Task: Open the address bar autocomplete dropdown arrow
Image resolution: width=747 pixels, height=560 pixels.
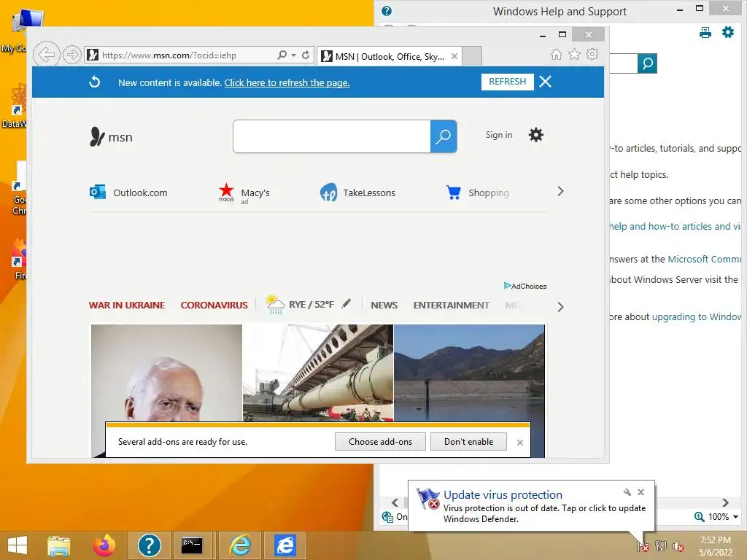Action: [x=293, y=55]
